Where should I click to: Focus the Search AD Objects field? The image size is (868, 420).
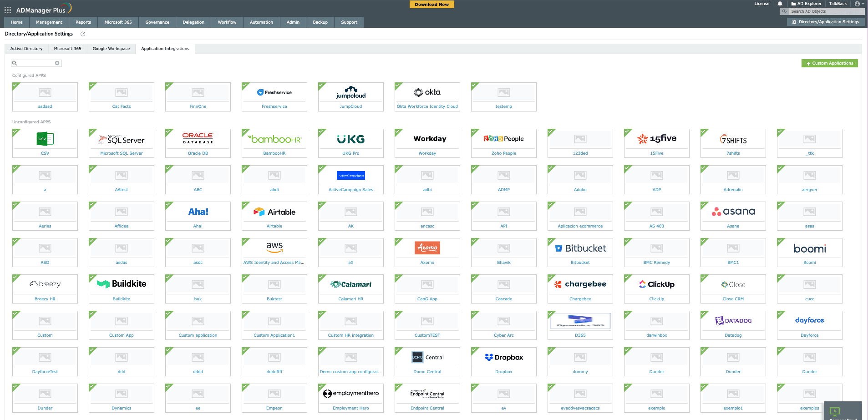[826, 11]
